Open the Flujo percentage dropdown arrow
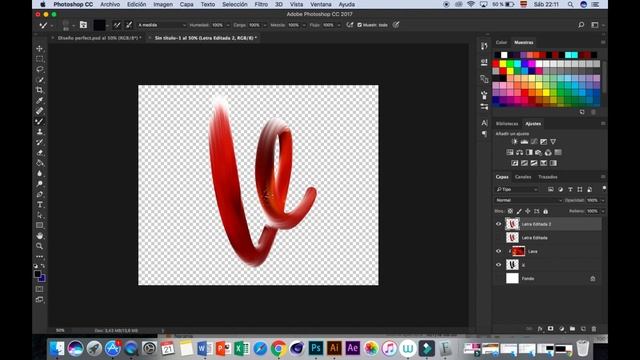Image resolution: width=640 pixels, height=360 pixels. [338, 25]
